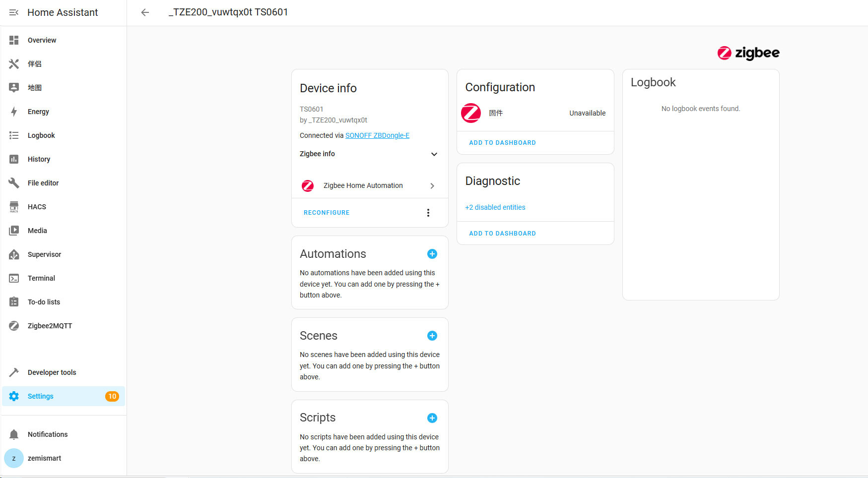Open the HACS sidebar panel
This screenshot has width=868, height=478.
coord(36,207)
